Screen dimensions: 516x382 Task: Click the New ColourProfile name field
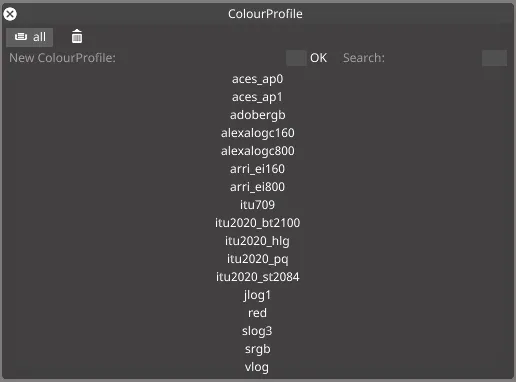click(296, 58)
